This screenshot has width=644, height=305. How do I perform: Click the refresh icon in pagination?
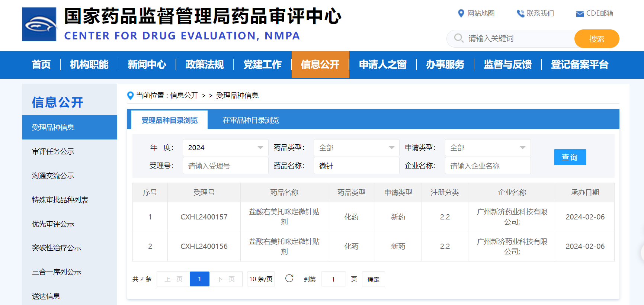click(x=289, y=278)
